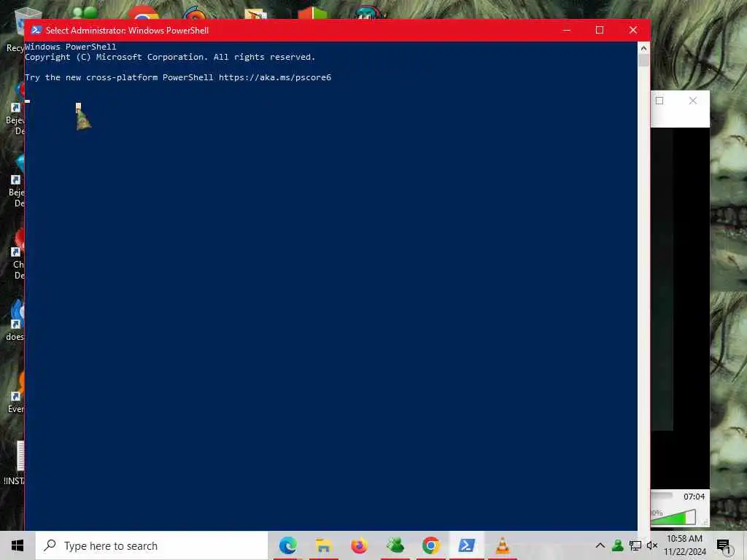Image resolution: width=747 pixels, height=560 pixels.
Task: Open File Explorer from the taskbar
Action: pos(323,545)
